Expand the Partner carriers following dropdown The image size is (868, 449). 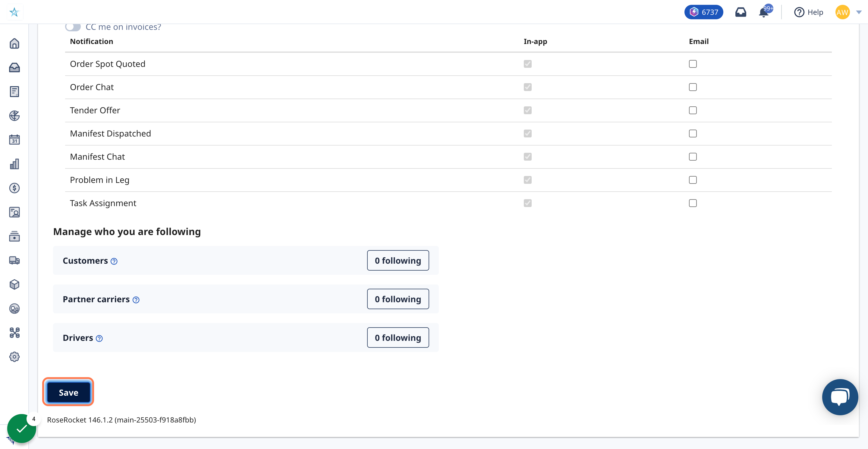pos(397,299)
